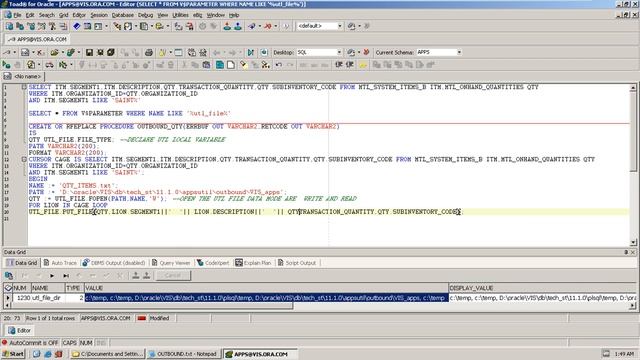Select the Data Grid tab
Image resolution: width=640 pixels, height=360 pixels.
22,263
